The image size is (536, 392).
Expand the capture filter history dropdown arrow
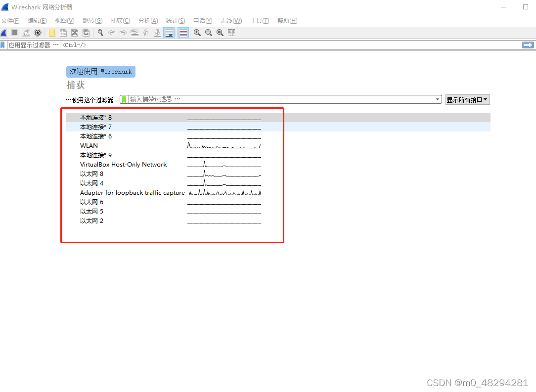[438, 99]
